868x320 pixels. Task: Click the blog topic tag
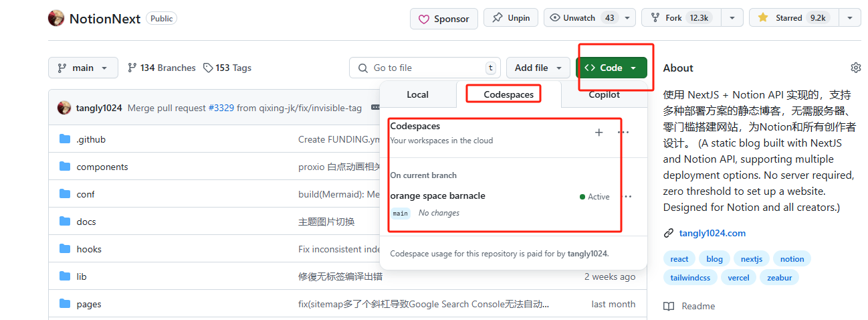point(714,259)
